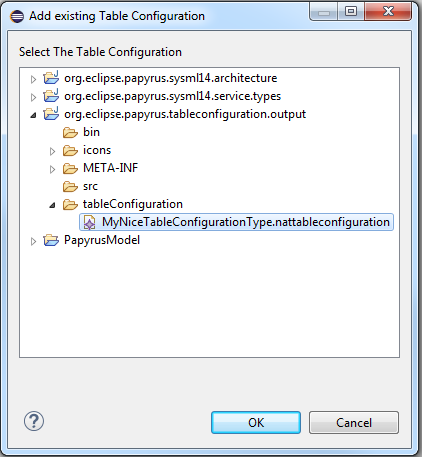Expand the PapyrusModel project node
Screen dimensions: 422x457
(x=33, y=241)
